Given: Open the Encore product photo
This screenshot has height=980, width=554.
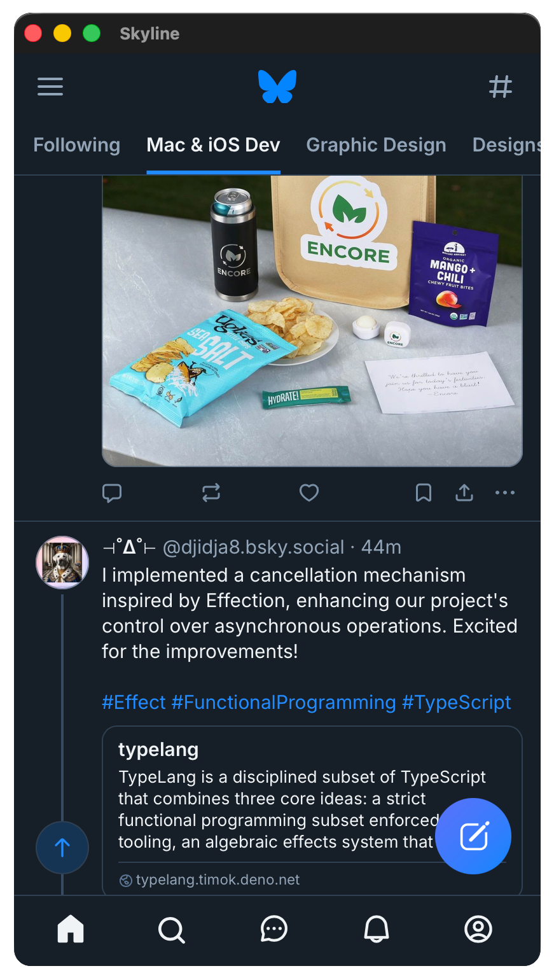Looking at the screenshot, I should click(312, 321).
